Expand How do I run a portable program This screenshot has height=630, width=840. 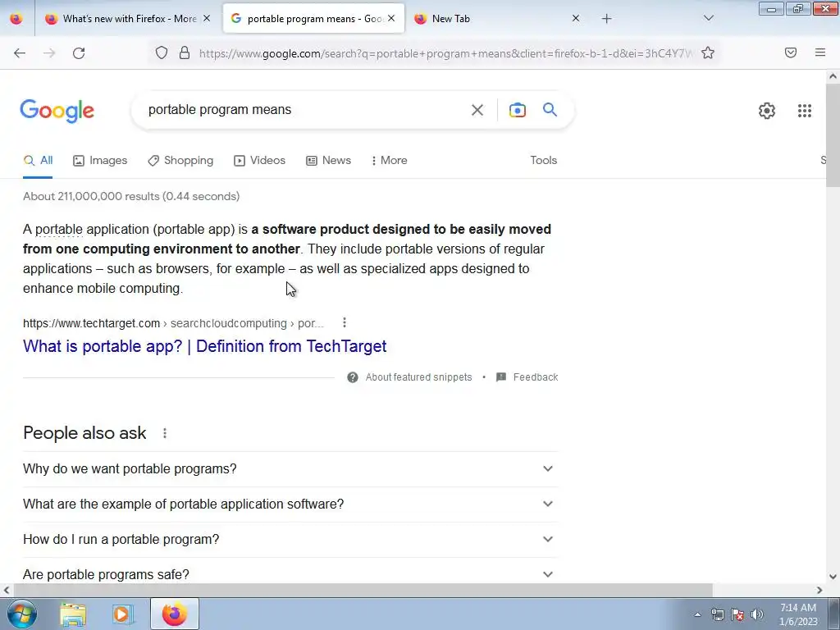[x=290, y=540]
